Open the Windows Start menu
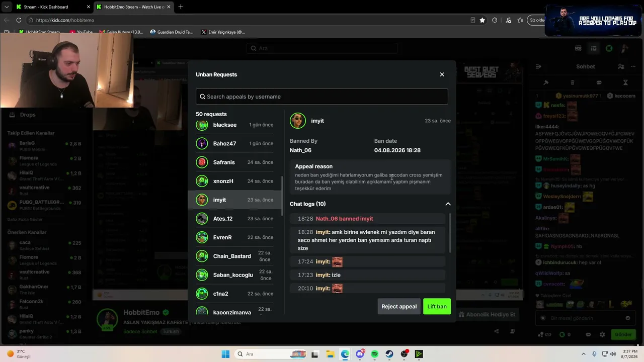644x362 pixels. coord(225,354)
